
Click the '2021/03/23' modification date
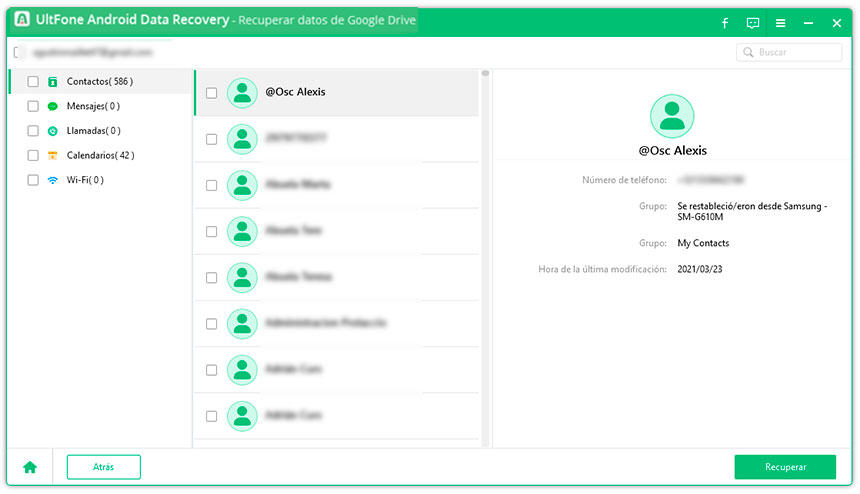[x=699, y=269]
